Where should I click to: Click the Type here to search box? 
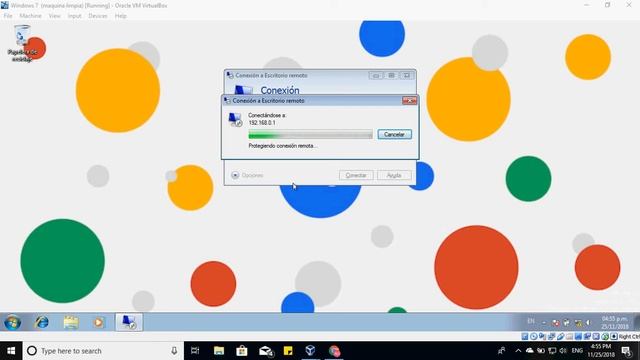coord(103,351)
